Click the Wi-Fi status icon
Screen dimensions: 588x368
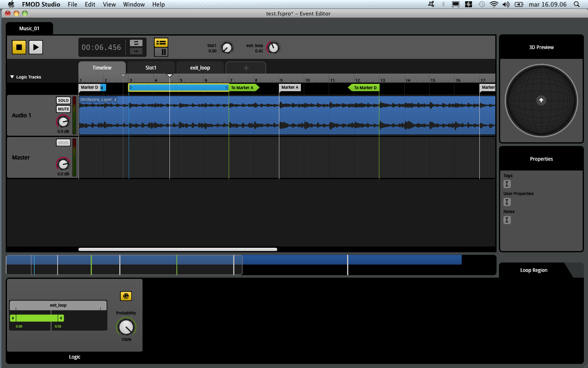tap(494, 4)
